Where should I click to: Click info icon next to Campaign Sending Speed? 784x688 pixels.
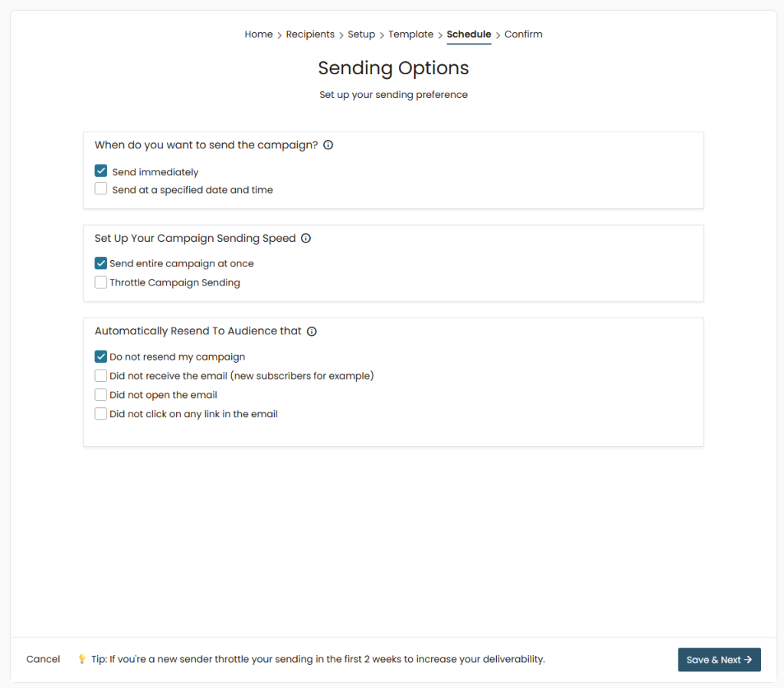pyautogui.click(x=305, y=239)
